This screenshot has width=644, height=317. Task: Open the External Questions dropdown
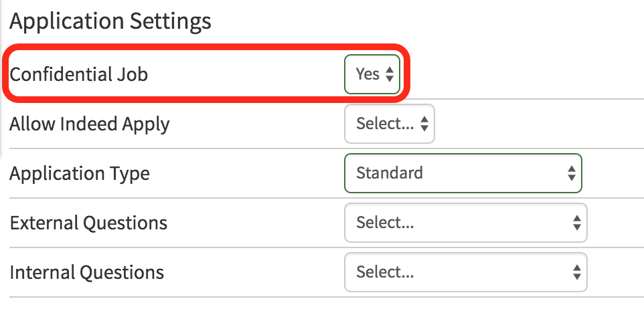pyautogui.click(x=465, y=223)
